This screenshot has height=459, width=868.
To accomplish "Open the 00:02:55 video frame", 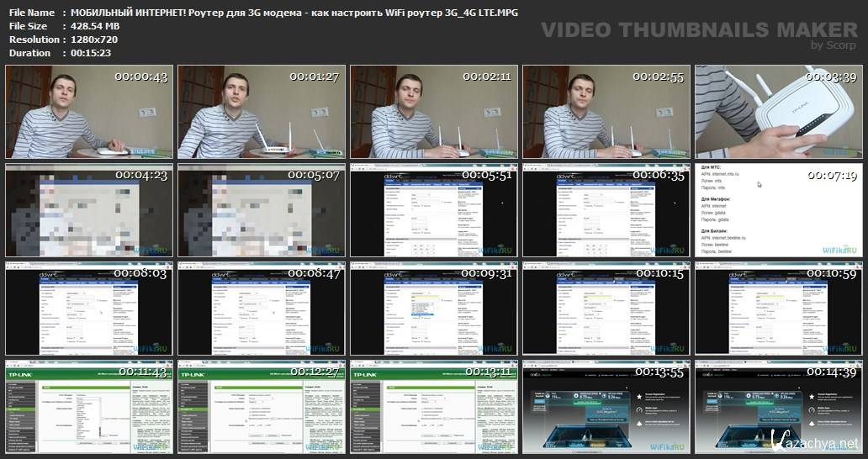I will click(x=605, y=112).
